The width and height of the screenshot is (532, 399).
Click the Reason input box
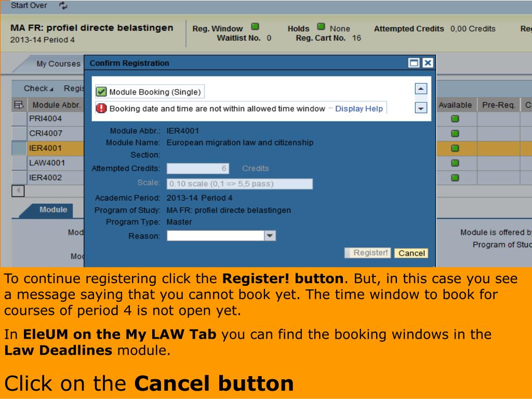tap(216, 235)
